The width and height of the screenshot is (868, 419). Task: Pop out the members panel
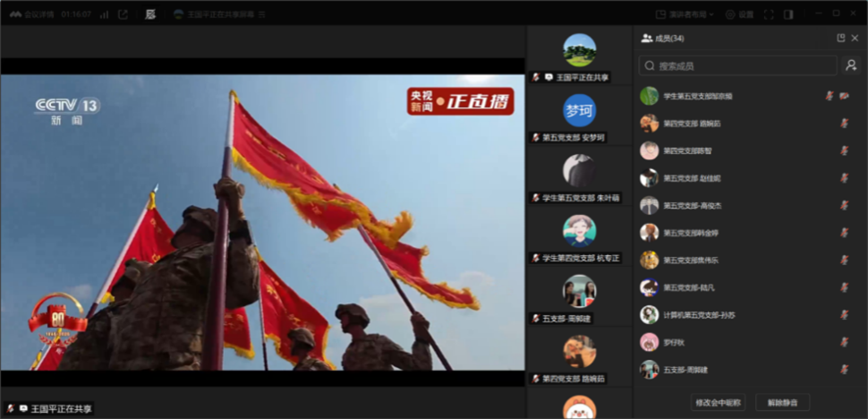click(x=840, y=38)
